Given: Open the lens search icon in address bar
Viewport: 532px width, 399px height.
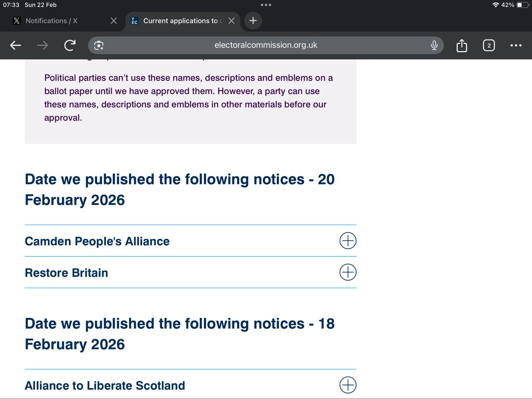Looking at the screenshot, I should (99, 45).
